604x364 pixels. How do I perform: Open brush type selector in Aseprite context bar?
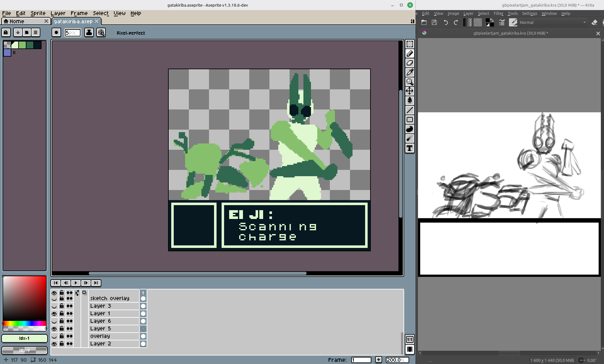(56, 32)
